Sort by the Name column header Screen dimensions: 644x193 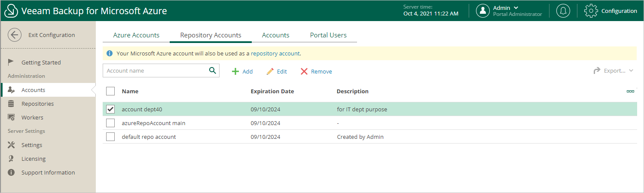click(130, 91)
